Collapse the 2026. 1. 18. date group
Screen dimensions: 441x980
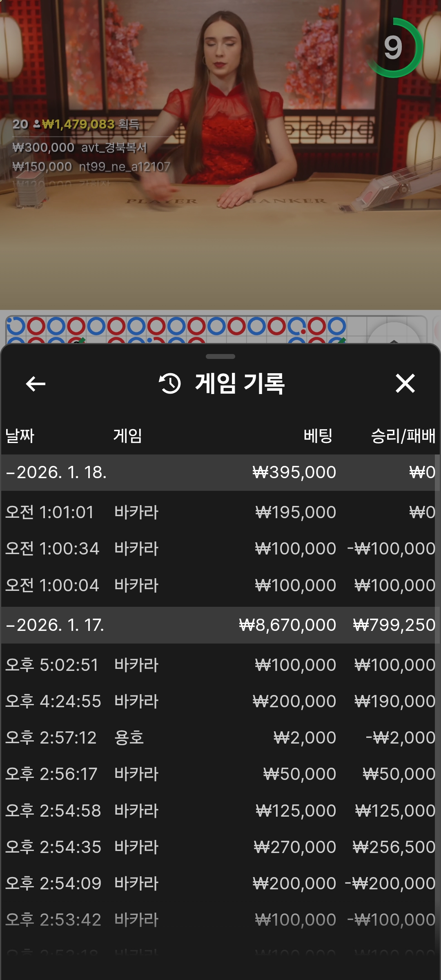[56, 472]
